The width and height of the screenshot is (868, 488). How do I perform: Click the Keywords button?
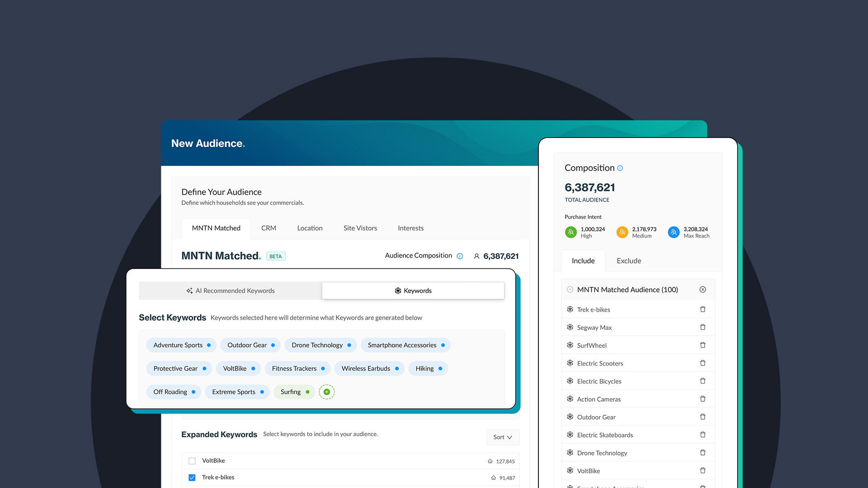coord(412,291)
